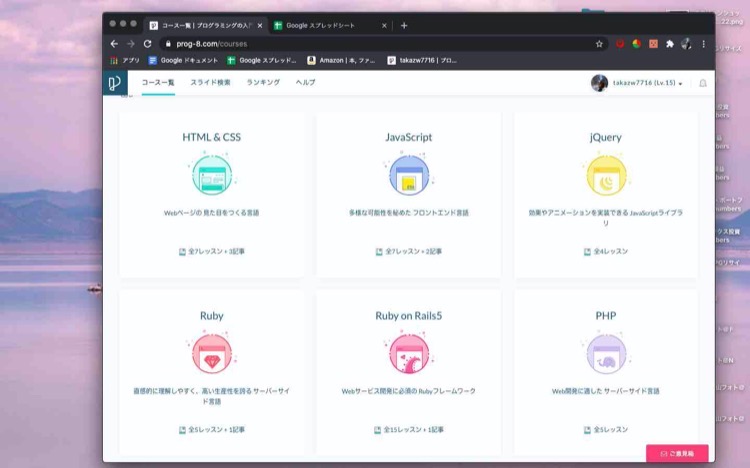The image size is (750, 468).
Task: Click the 全15レッスン+1記事 lesson count under Rails5
Action: tap(409, 430)
